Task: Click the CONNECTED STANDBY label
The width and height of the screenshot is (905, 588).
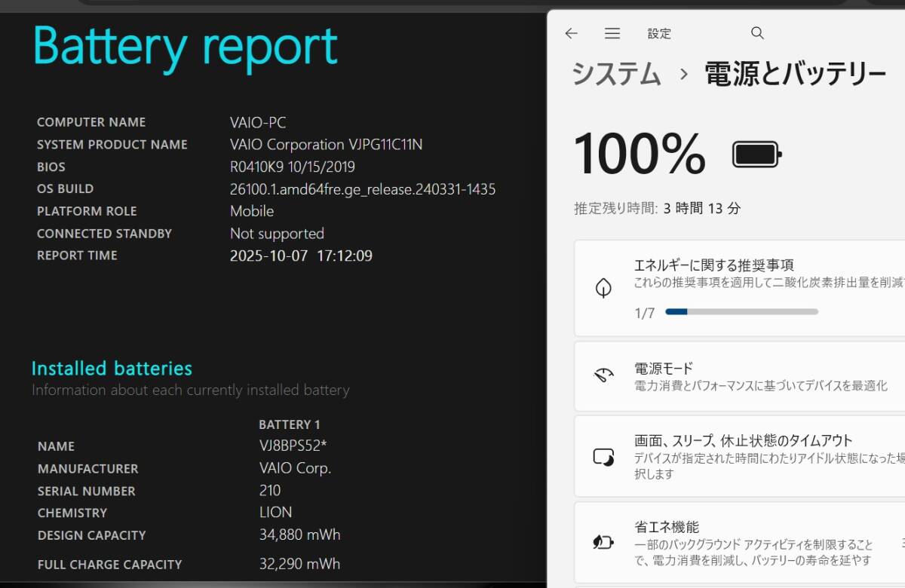Action: pos(104,234)
